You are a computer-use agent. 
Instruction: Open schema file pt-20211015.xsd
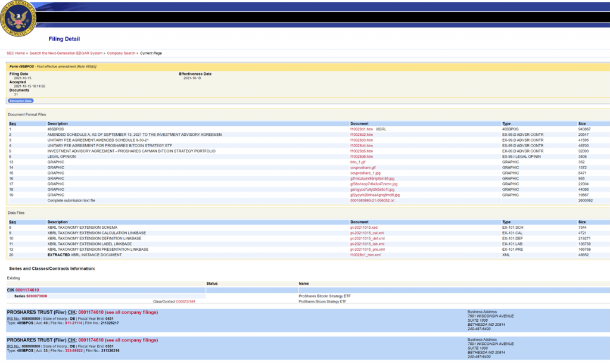[364, 228]
